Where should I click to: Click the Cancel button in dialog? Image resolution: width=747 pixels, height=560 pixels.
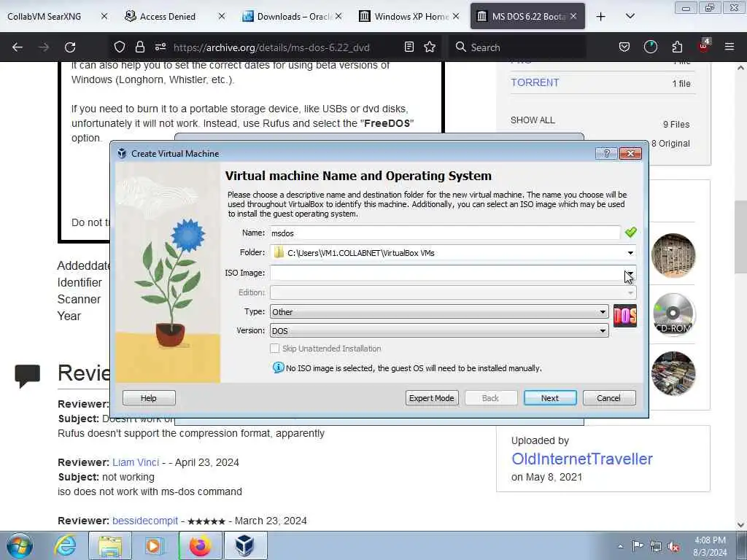pyautogui.click(x=609, y=398)
